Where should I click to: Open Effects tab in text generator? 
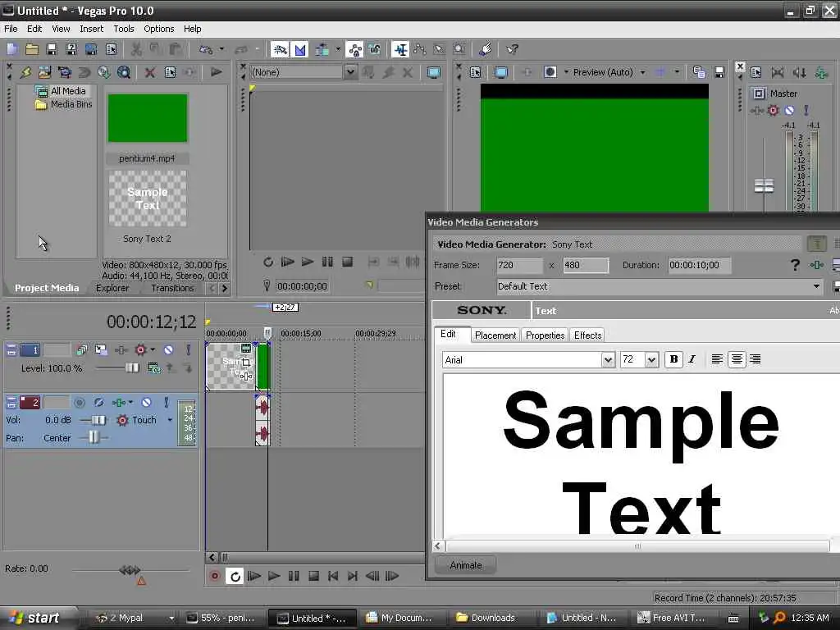(x=587, y=336)
